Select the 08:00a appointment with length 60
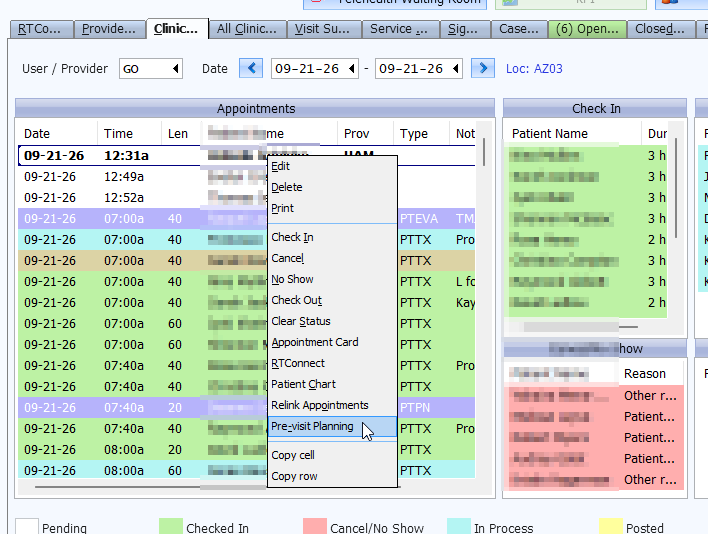This screenshot has height=534, width=708. tap(247, 470)
